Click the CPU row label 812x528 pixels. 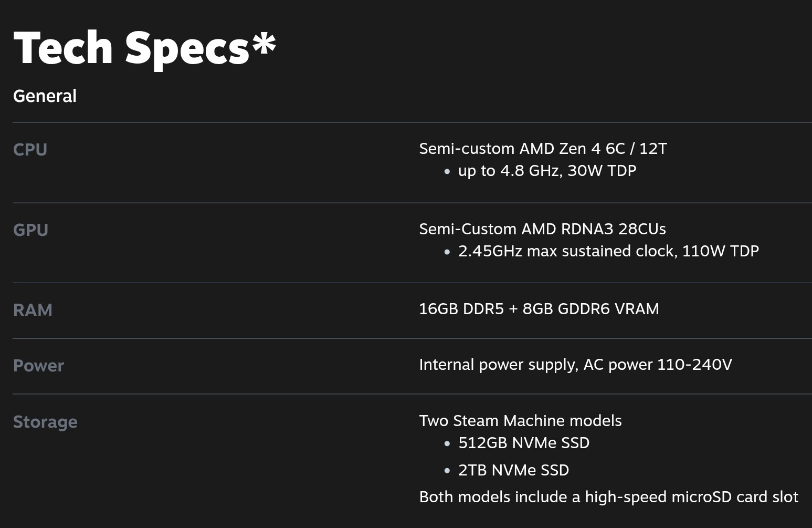tap(30, 150)
